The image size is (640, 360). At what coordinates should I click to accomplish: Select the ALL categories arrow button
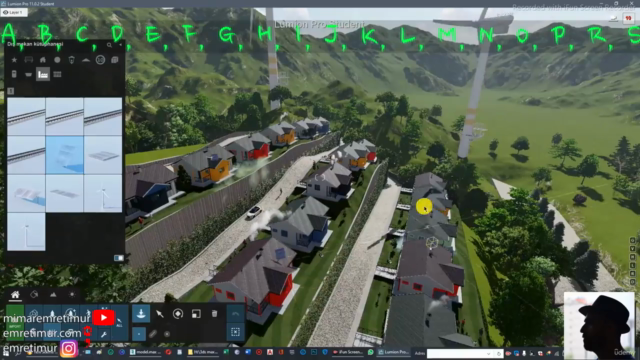pos(120,322)
